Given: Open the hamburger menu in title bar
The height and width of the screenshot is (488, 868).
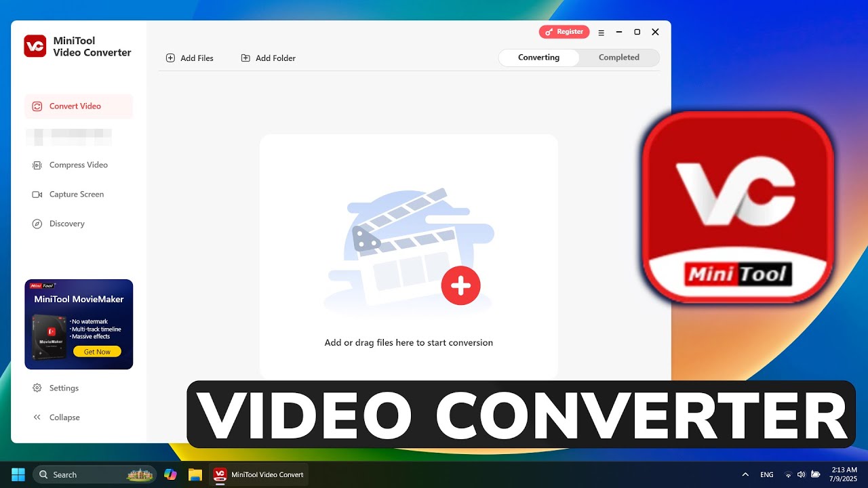Looking at the screenshot, I should pyautogui.click(x=601, y=33).
